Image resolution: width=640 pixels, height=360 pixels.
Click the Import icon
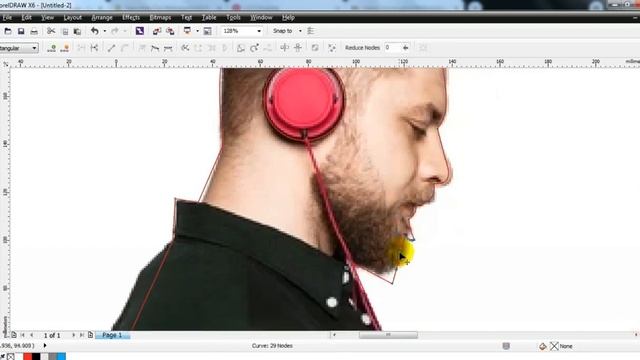point(157,31)
